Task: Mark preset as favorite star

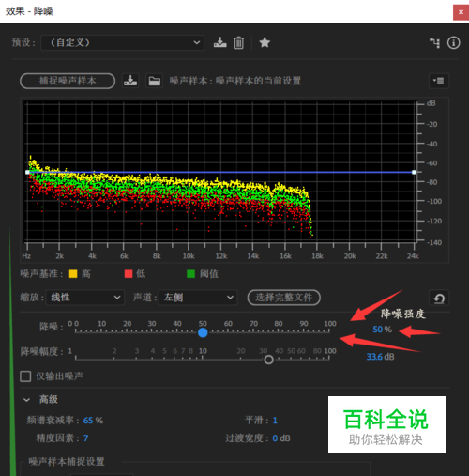Action: coord(265,42)
